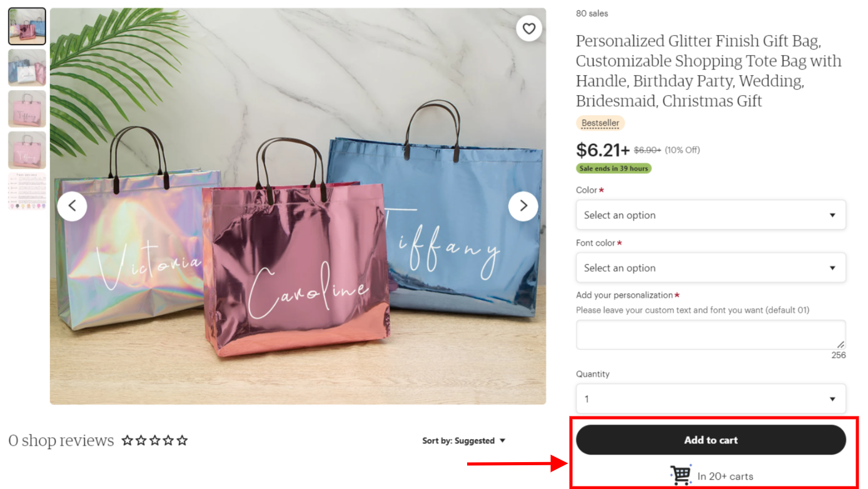
Task: Select the third pink bag thumbnail
Action: point(27,109)
